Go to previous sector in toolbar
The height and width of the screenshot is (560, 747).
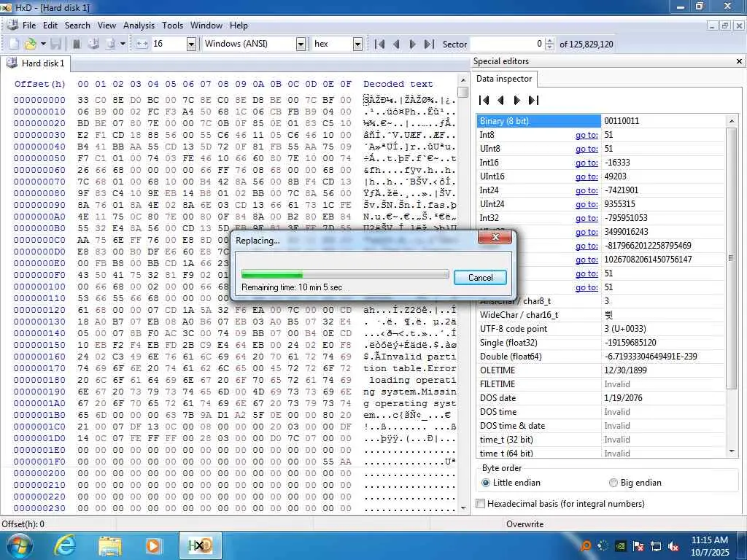tap(396, 44)
